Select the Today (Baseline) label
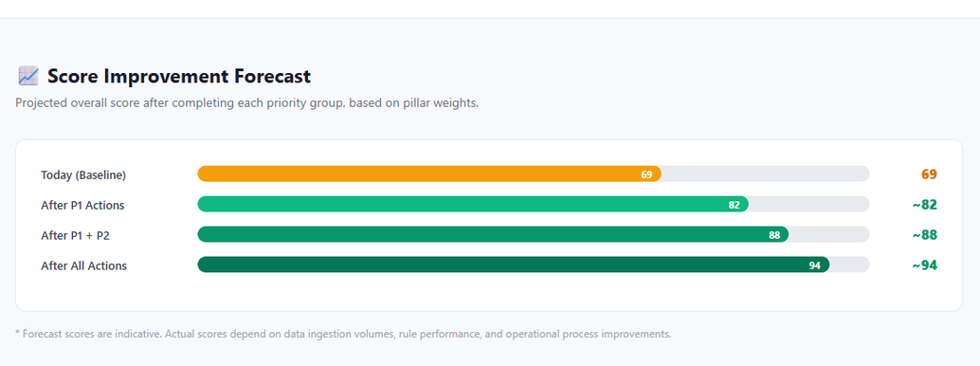The height and width of the screenshot is (366, 980). 83,175
